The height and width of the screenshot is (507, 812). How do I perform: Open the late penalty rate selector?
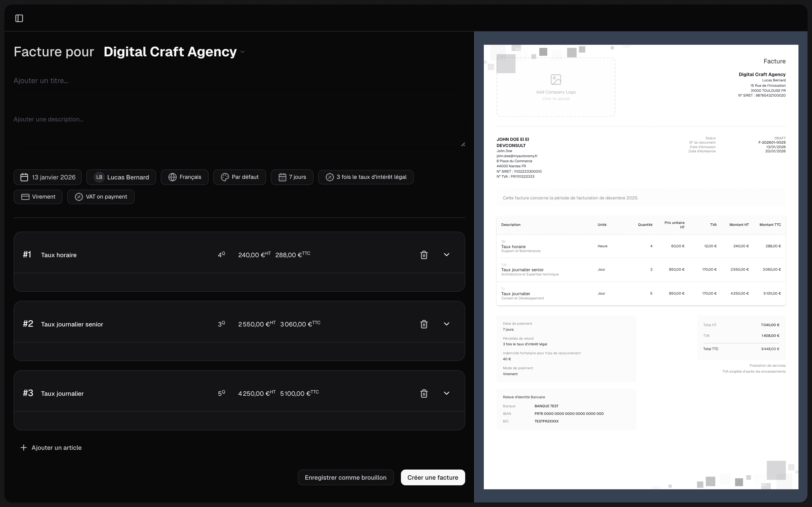click(x=366, y=177)
